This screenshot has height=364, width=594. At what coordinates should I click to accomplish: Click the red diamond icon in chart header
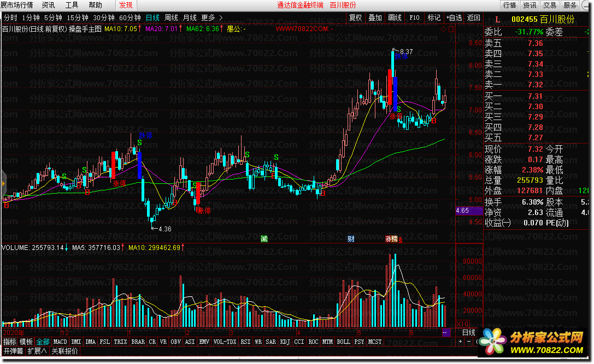(x=443, y=29)
